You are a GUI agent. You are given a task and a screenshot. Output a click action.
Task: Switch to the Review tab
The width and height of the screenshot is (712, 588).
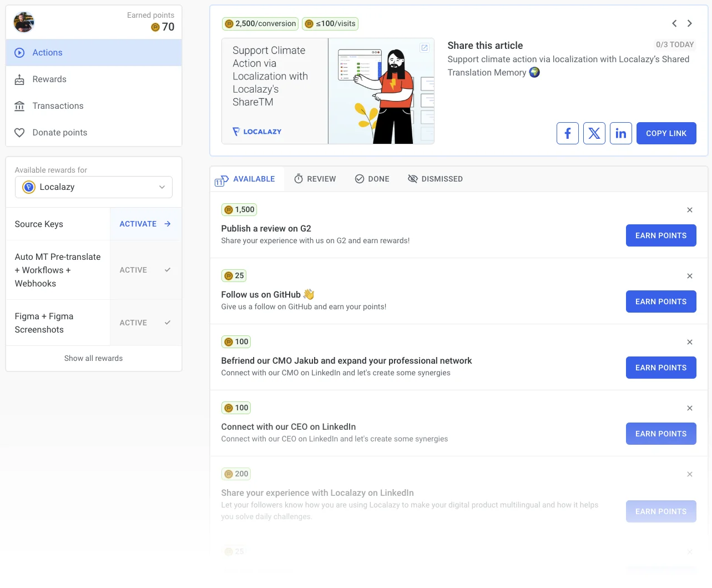pos(315,179)
